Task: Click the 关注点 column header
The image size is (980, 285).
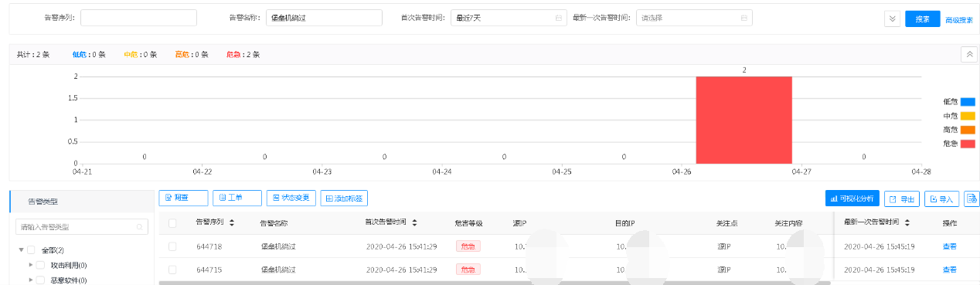Action: [727, 223]
